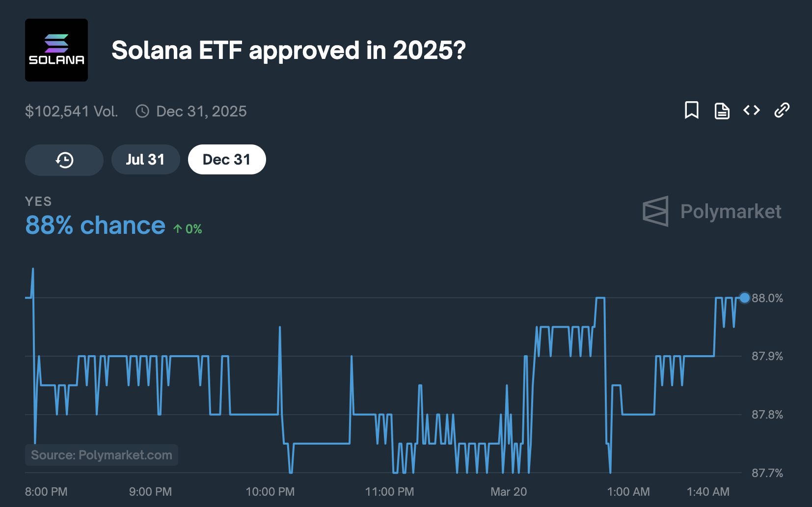Click the history clock timeframe icon
The height and width of the screenshot is (507, 812).
click(x=64, y=160)
